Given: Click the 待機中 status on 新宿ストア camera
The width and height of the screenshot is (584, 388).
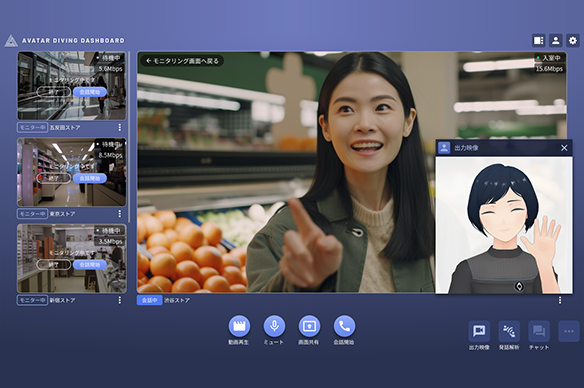Looking at the screenshot, I should pos(109,231).
